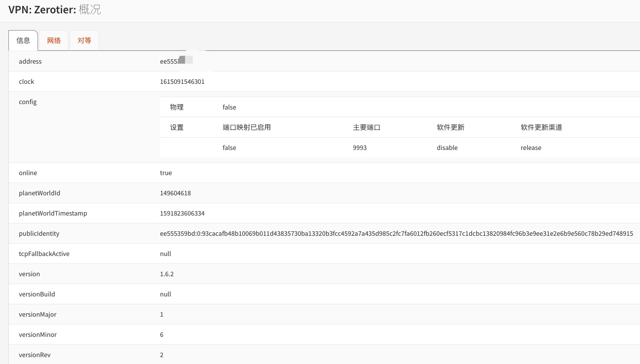Click the long publicIdentity key string
Screen dimensions: 640x364
click(x=396, y=234)
